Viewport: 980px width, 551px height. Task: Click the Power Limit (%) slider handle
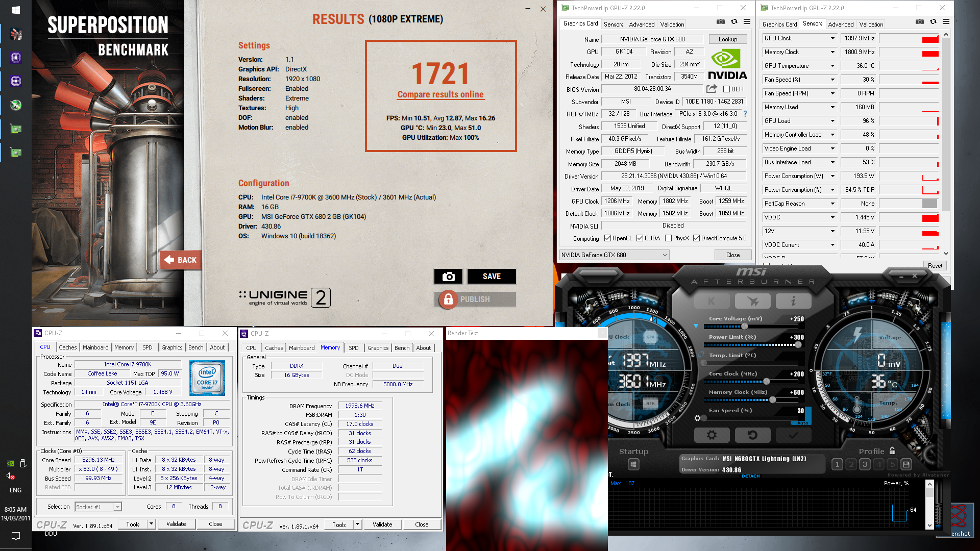798,345
